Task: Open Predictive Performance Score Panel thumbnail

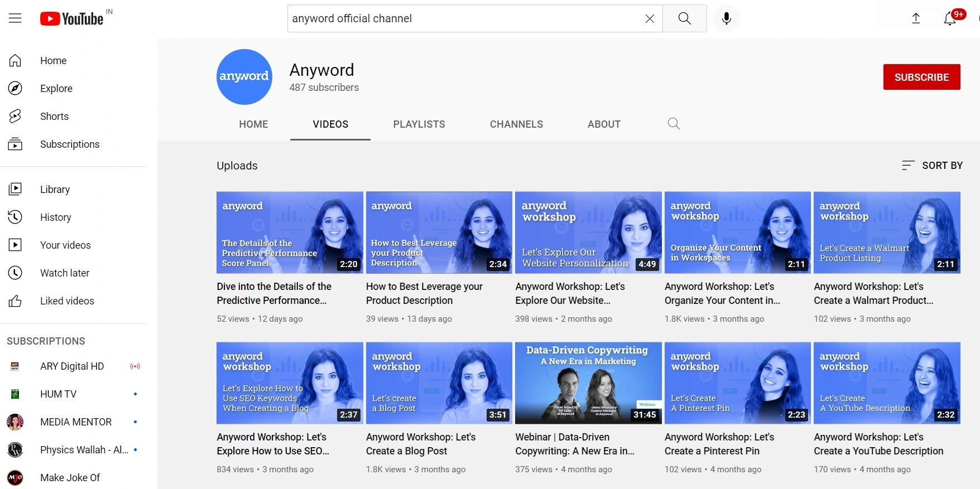Action: (290, 233)
